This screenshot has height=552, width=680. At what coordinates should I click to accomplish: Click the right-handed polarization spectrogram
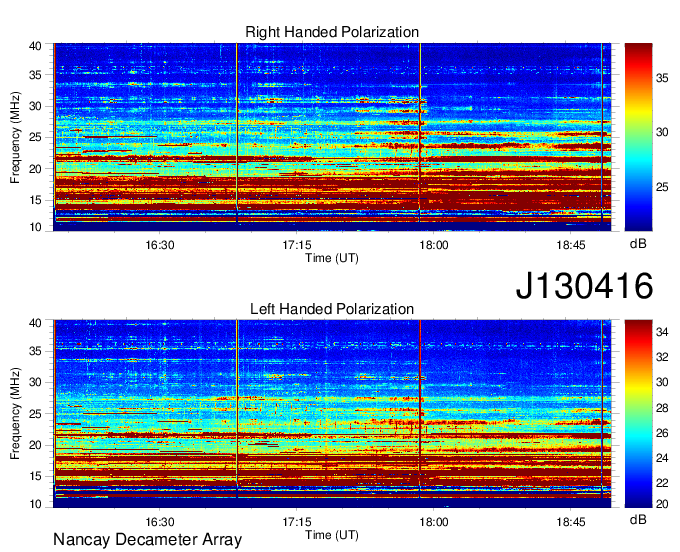332,137
